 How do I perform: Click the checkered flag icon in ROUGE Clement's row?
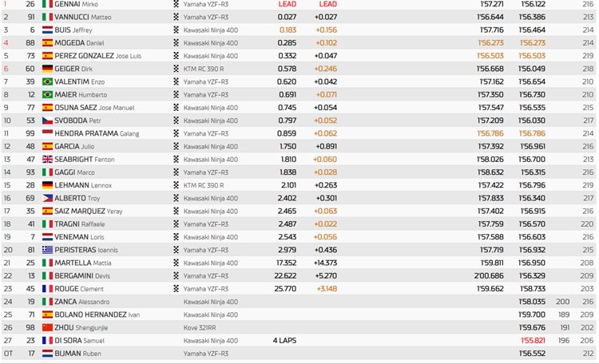pyautogui.click(x=177, y=289)
